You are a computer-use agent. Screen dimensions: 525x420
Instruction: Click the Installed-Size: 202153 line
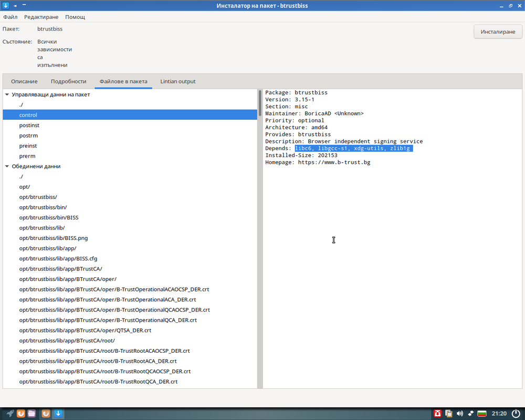point(301,155)
